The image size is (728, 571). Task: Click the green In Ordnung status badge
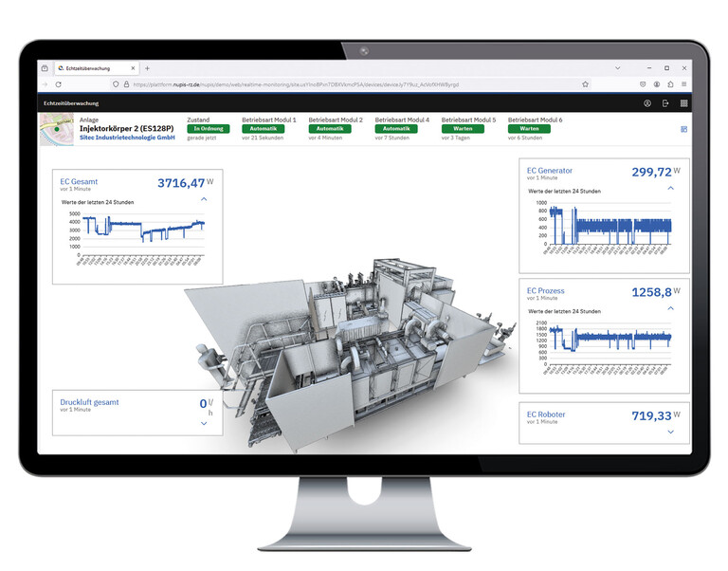(x=208, y=129)
